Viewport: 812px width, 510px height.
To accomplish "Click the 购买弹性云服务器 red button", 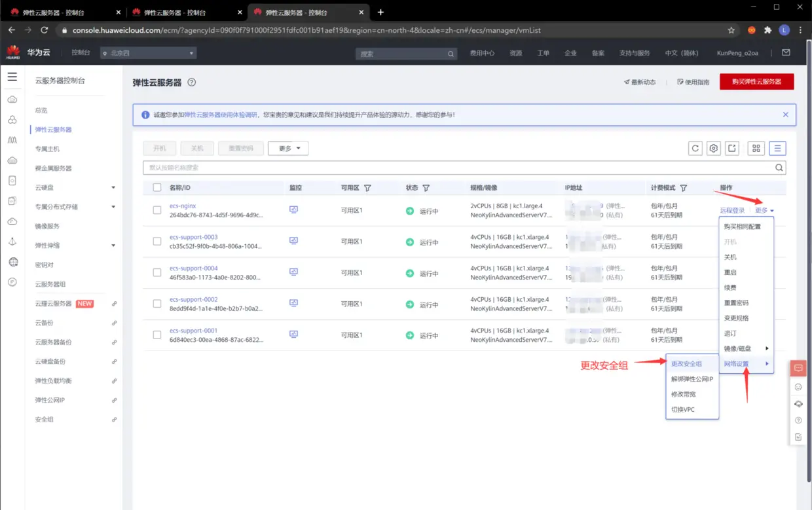I will pyautogui.click(x=756, y=82).
